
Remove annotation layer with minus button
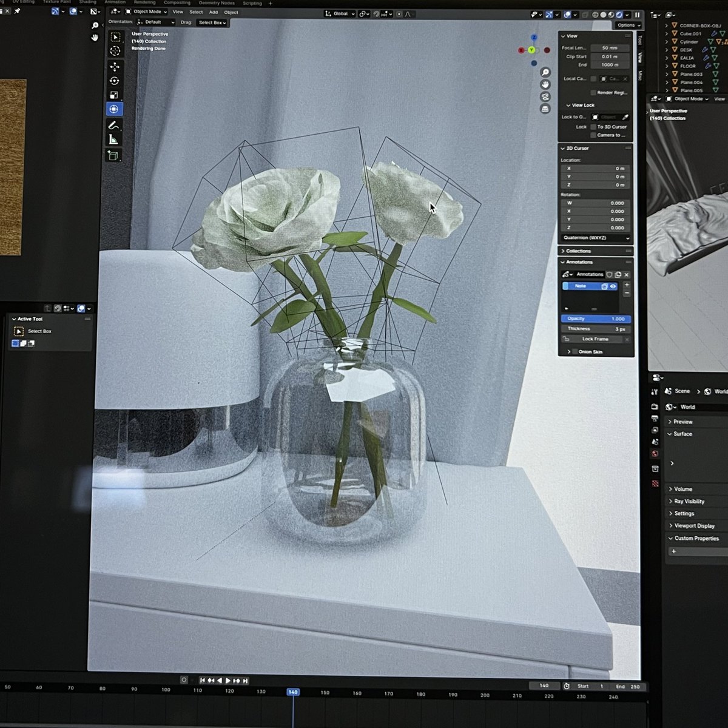tap(627, 294)
